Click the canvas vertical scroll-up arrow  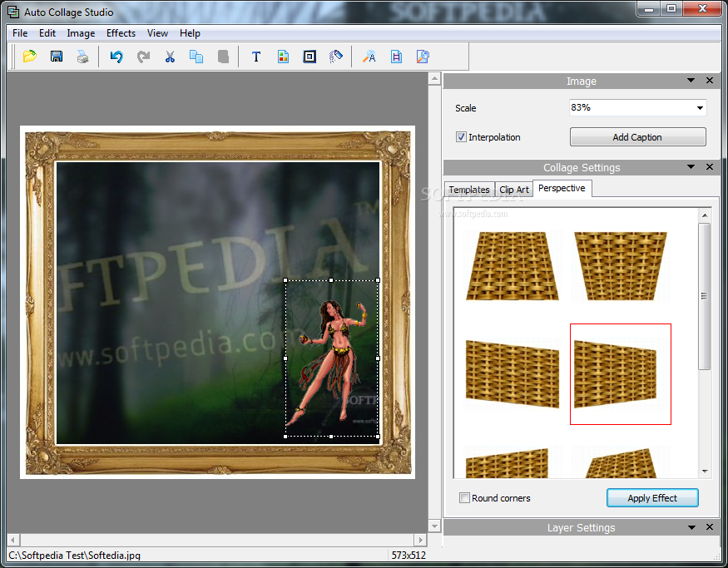[x=434, y=78]
